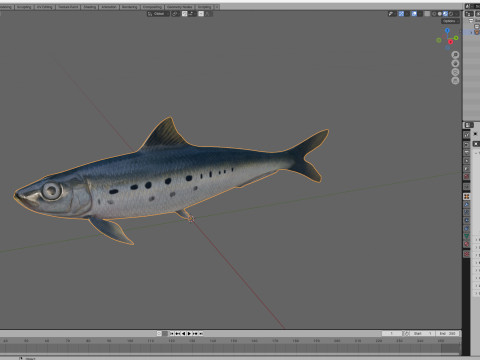This screenshot has width=480, height=360.
Task: Open the object type visibility popover
Action: (x=392, y=14)
